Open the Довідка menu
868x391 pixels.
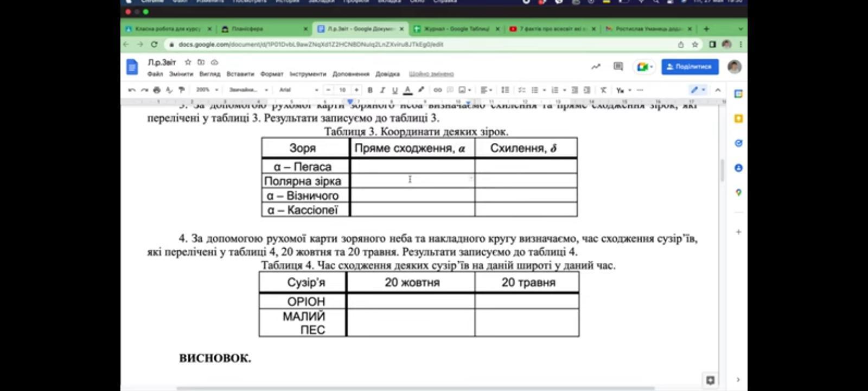pyautogui.click(x=387, y=74)
